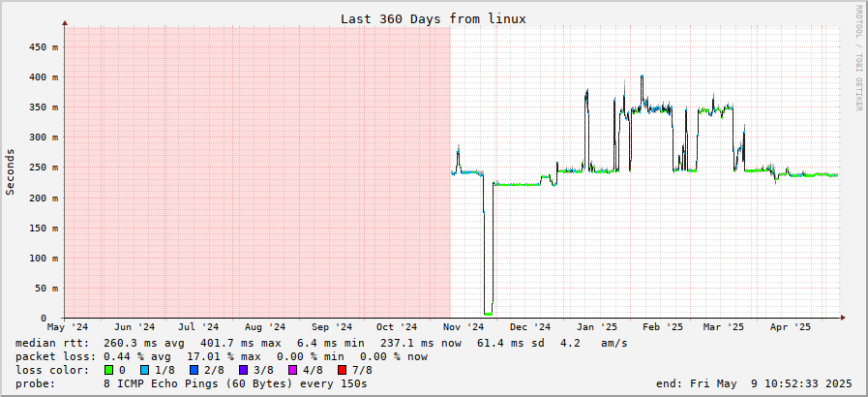Click the '200 m' y-axis tick label
The image size is (868, 397).
[x=44, y=198]
